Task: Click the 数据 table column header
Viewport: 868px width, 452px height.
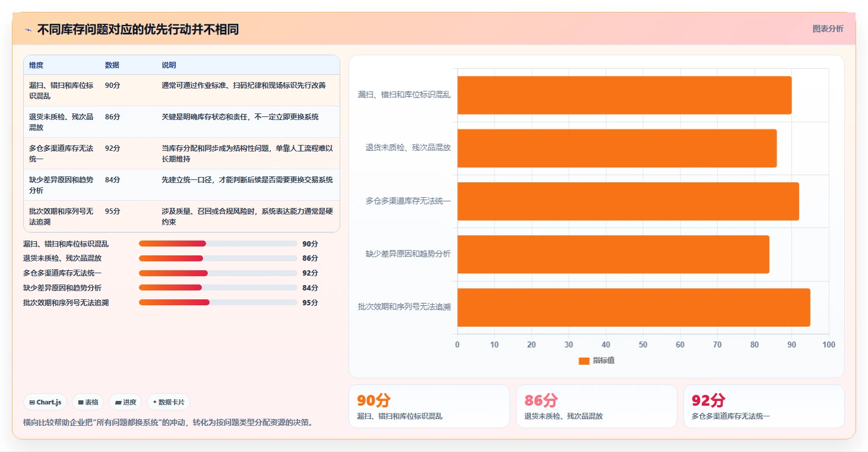Action: point(112,65)
